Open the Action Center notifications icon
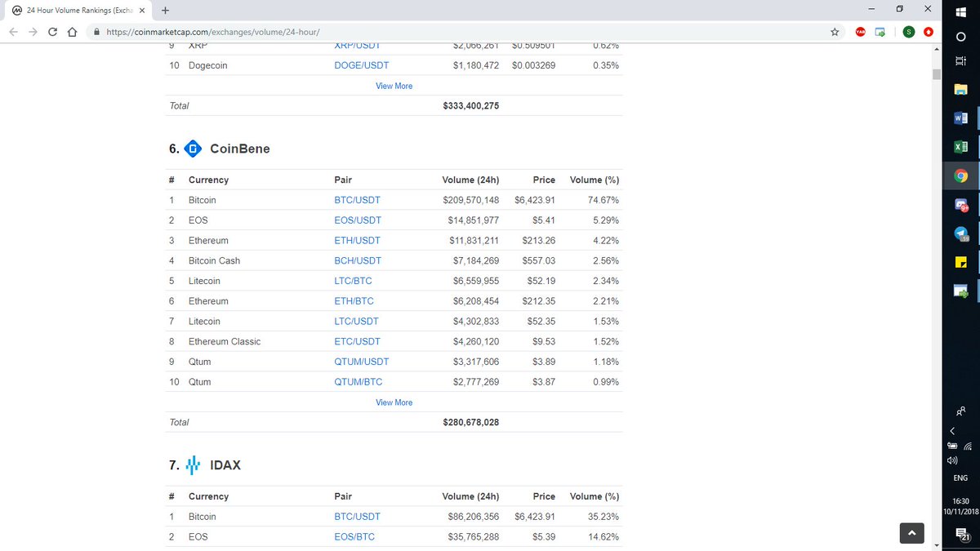980x551 pixels. 961,534
